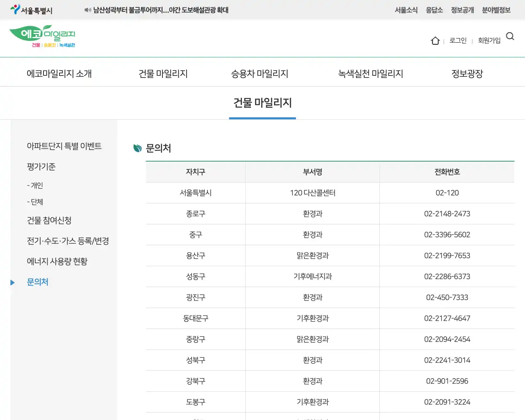
Task: Click the 성북구 table cell
Action: (196, 360)
